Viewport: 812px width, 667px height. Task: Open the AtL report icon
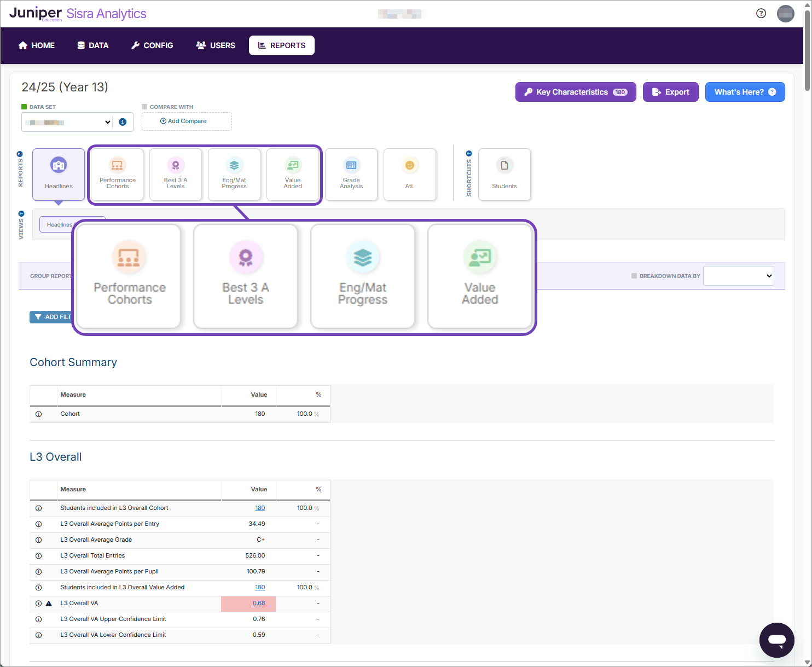tap(410, 174)
